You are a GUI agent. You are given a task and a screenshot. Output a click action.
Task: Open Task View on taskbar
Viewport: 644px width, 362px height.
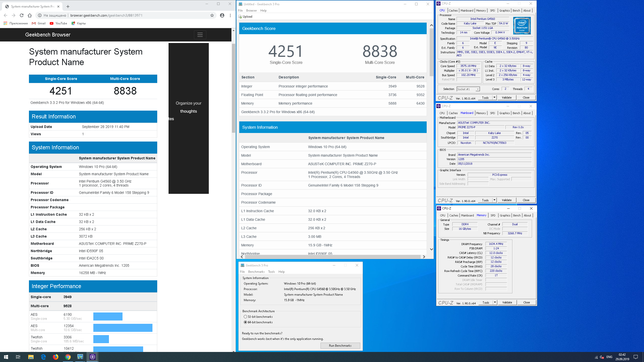coord(18,357)
